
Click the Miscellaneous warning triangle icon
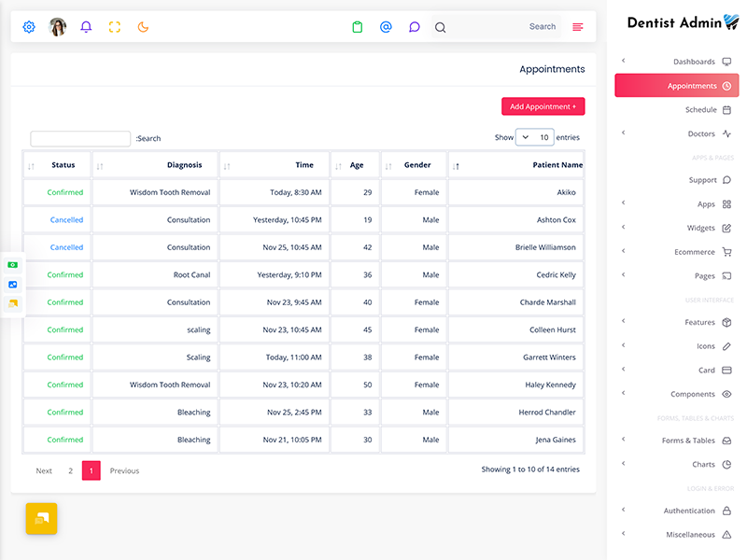pyautogui.click(x=726, y=534)
